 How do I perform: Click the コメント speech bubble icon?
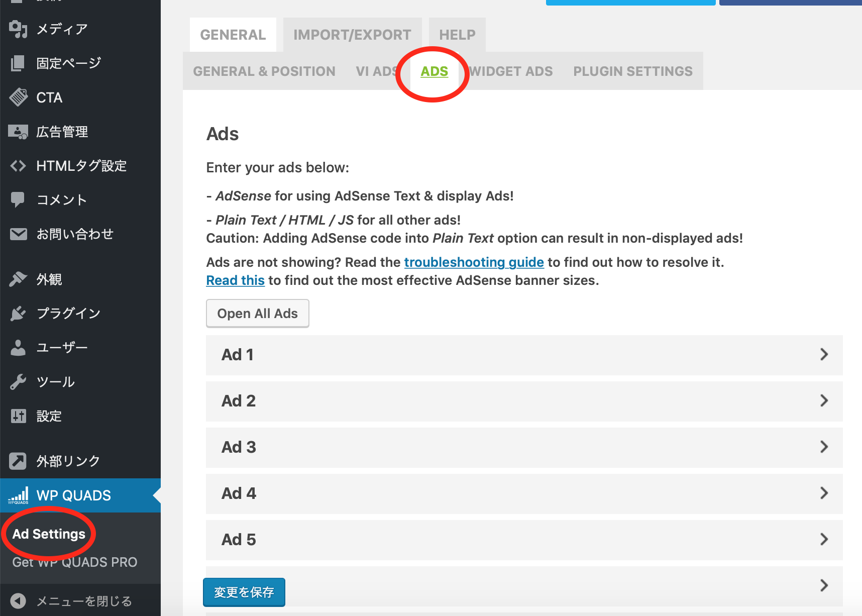18,200
